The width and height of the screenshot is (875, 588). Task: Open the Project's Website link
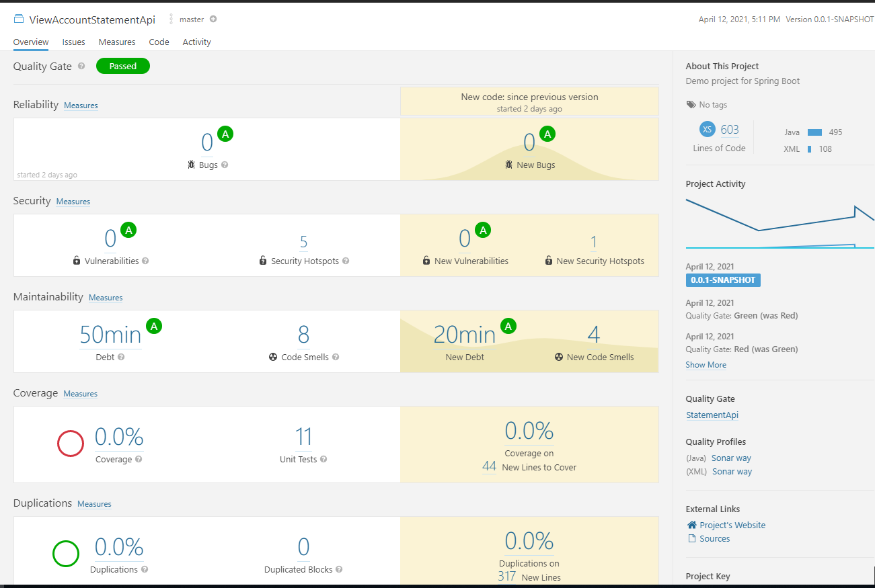732,526
